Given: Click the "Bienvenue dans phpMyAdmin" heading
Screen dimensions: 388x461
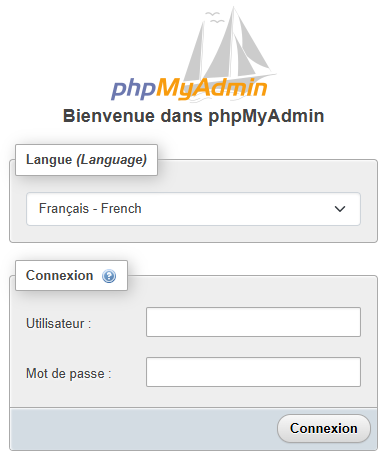Looking at the screenshot, I should click(x=194, y=116).
